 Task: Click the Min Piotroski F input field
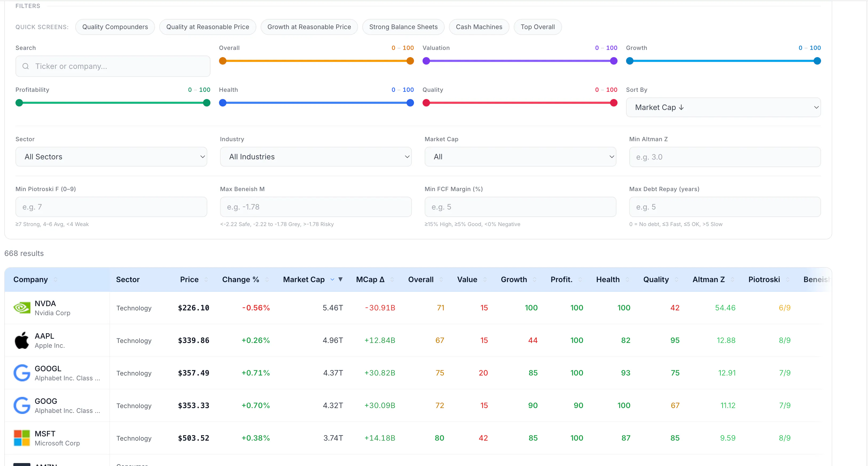(x=111, y=207)
